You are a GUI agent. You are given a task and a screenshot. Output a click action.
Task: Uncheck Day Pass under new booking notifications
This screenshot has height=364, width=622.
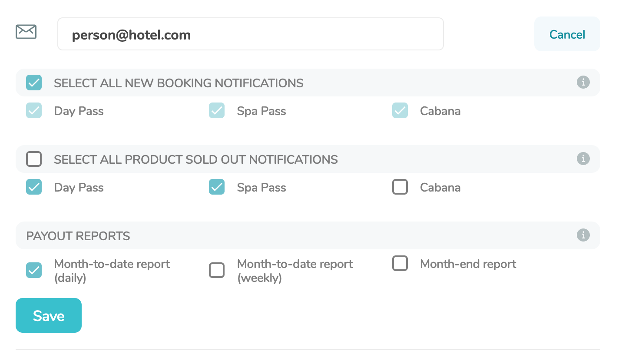tap(34, 111)
